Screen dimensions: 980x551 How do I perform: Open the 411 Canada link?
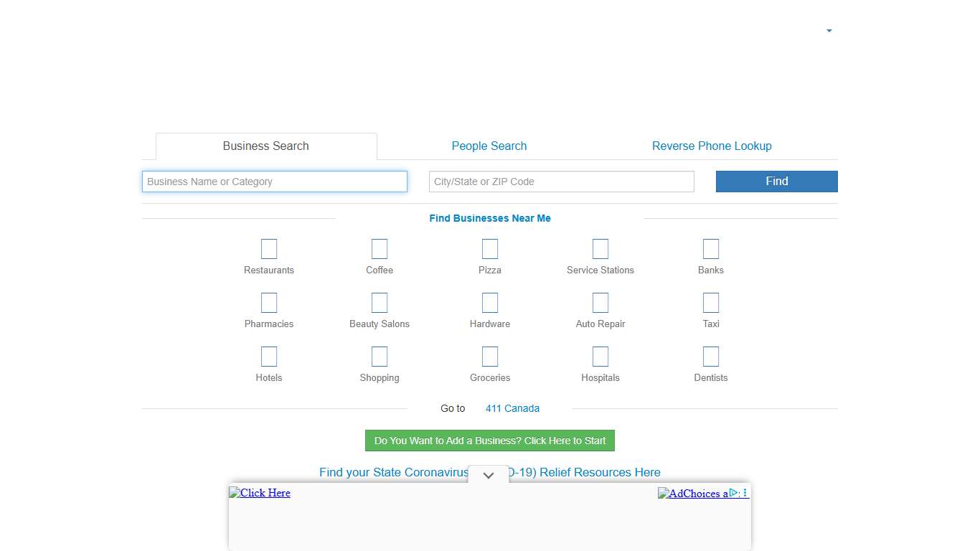(512, 408)
